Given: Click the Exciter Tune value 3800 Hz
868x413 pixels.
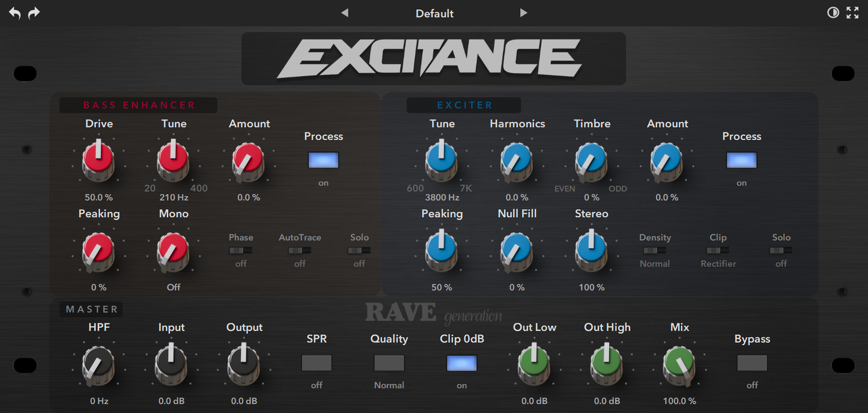Looking at the screenshot, I should pyautogui.click(x=442, y=197).
